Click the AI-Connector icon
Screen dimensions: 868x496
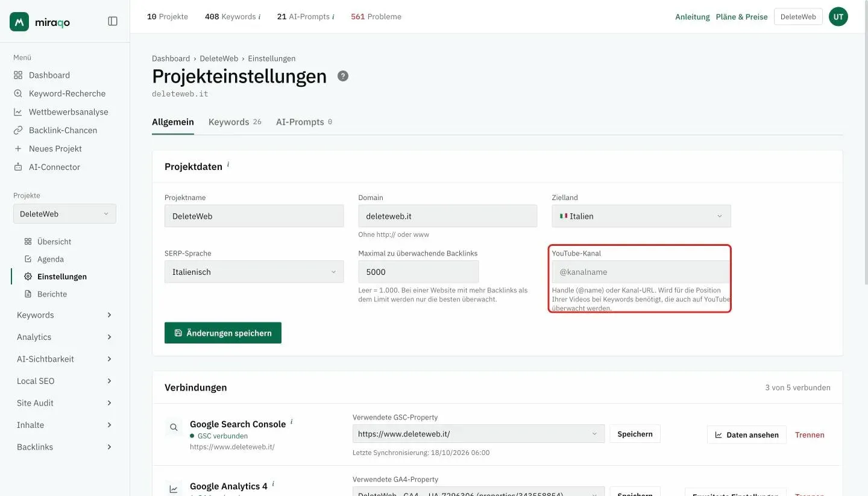tap(17, 167)
